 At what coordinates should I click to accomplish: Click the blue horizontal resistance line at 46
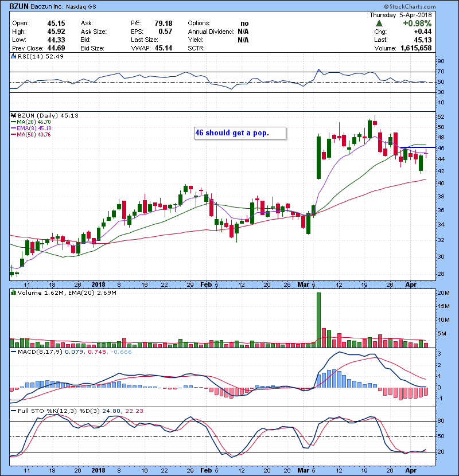[x=418, y=147]
